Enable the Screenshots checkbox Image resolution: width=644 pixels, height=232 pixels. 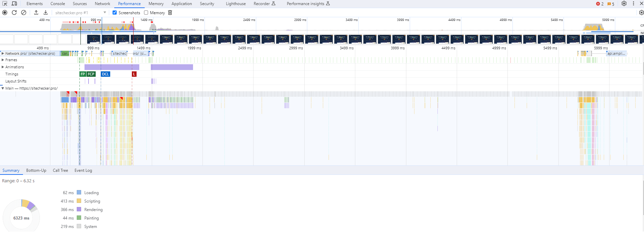pos(115,13)
